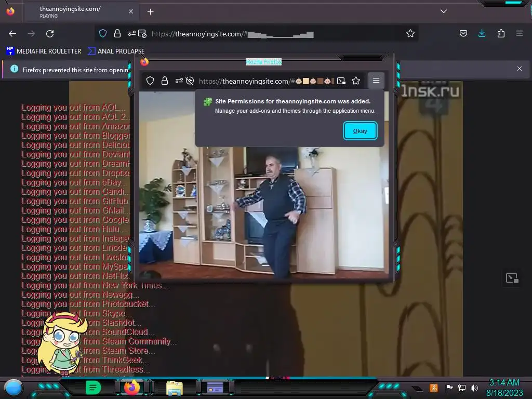
Task: Open the ANAL PROLAPSE bookmark
Action: (x=116, y=51)
